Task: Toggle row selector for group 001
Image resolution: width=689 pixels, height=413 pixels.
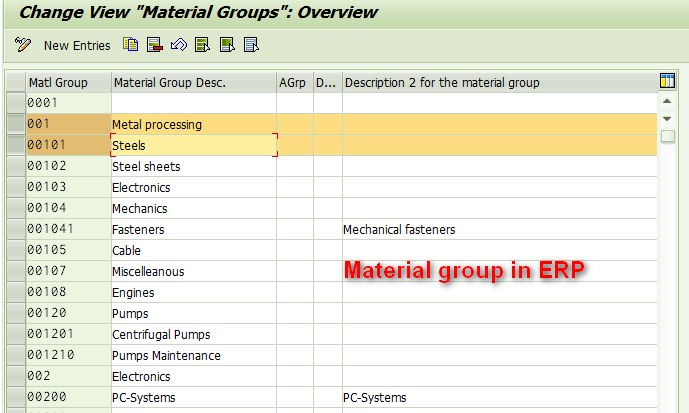Action: 16,124
